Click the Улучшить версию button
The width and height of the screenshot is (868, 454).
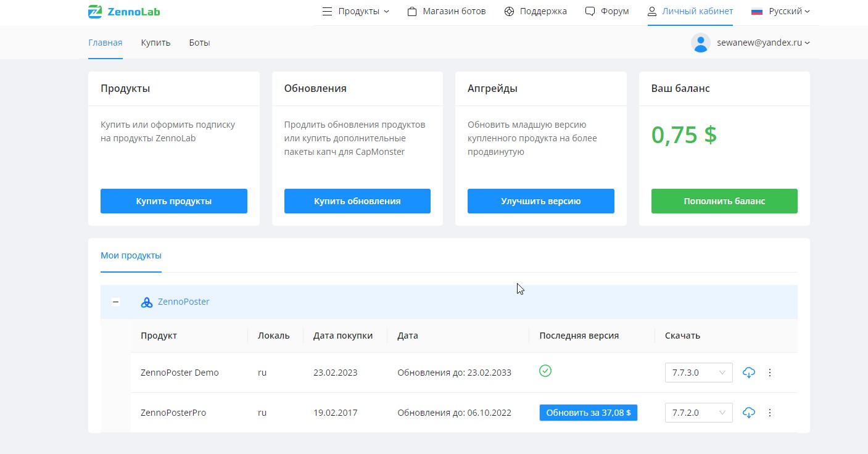pos(541,201)
